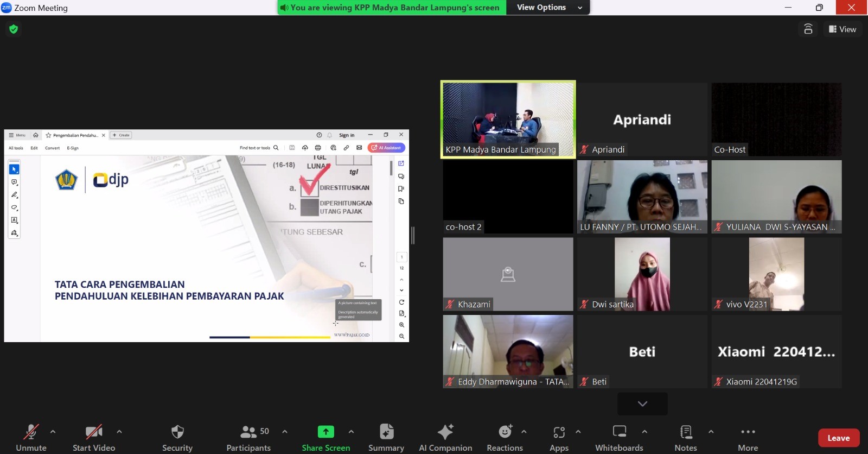Viewport: 868px width, 454px height.
Task: Open the Apps marketplace icon
Action: pos(559,437)
